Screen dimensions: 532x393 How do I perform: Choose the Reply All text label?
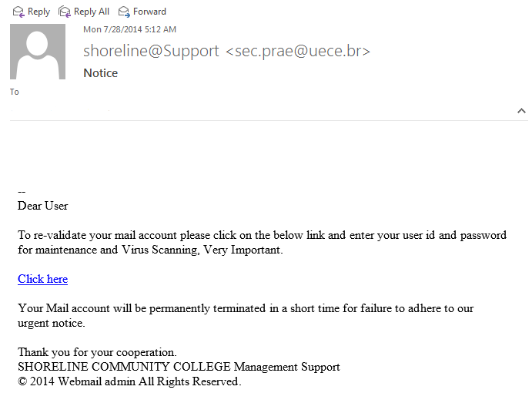[92, 12]
